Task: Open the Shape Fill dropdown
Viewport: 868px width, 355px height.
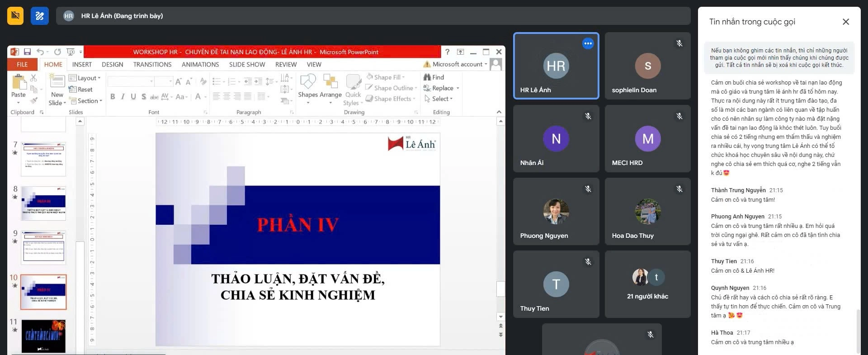Action: (x=386, y=77)
